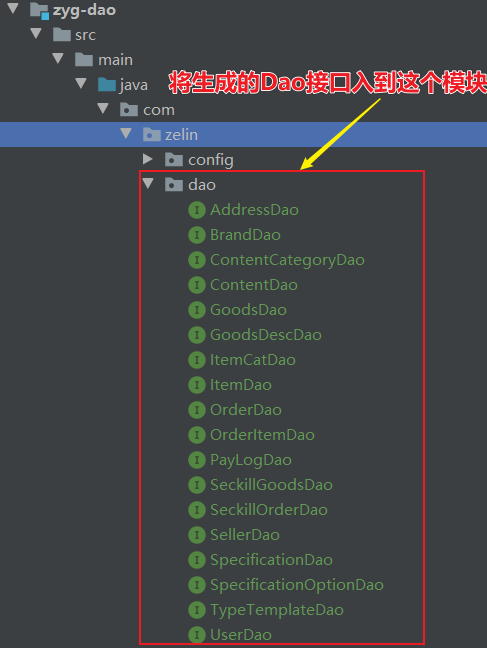Open TypeTemplateDao interface file
Viewport: 487px width, 648px height.
pos(277,610)
